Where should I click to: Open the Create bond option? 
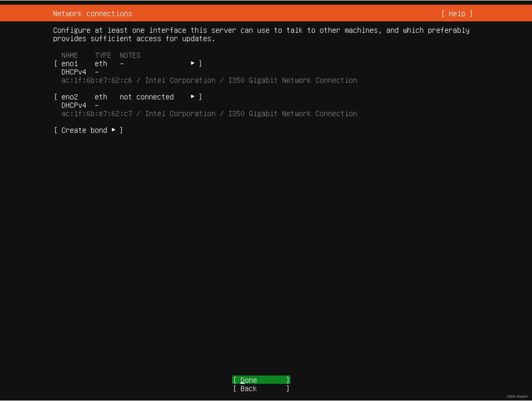pos(88,130)
